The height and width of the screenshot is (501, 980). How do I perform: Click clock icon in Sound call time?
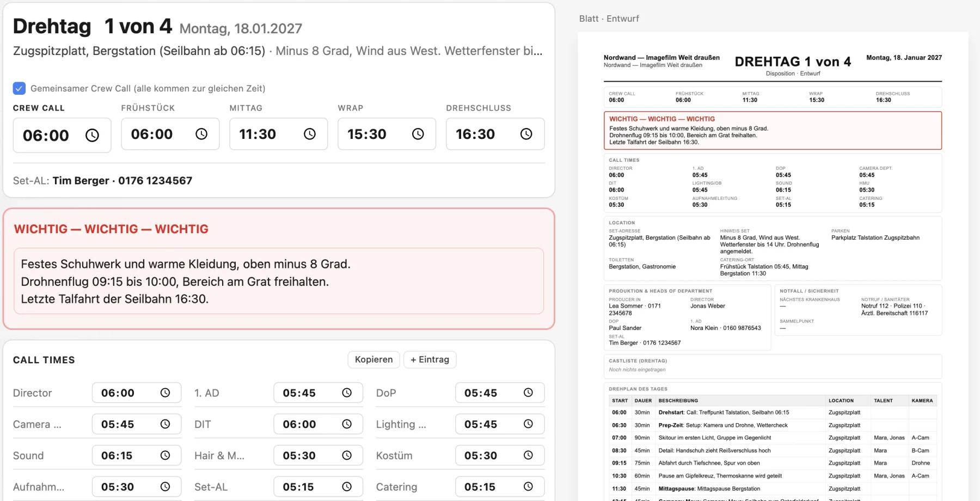tap(166, 455)
